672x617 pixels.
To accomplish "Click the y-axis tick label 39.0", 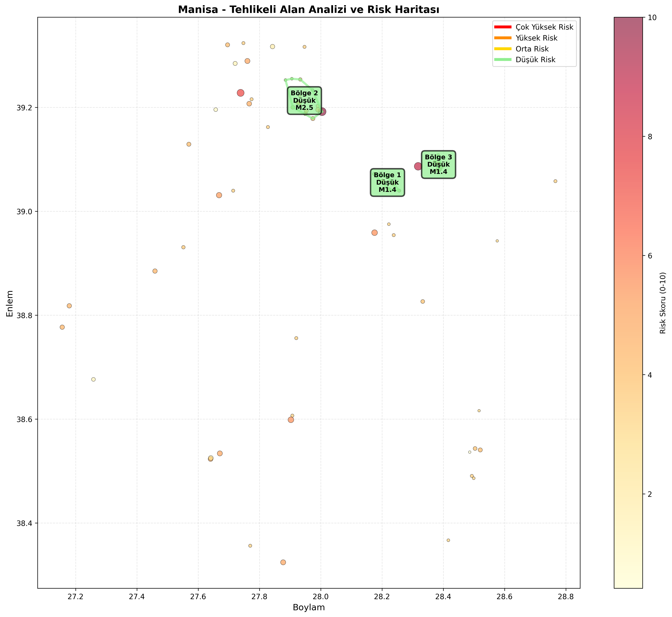I will 25,212.
